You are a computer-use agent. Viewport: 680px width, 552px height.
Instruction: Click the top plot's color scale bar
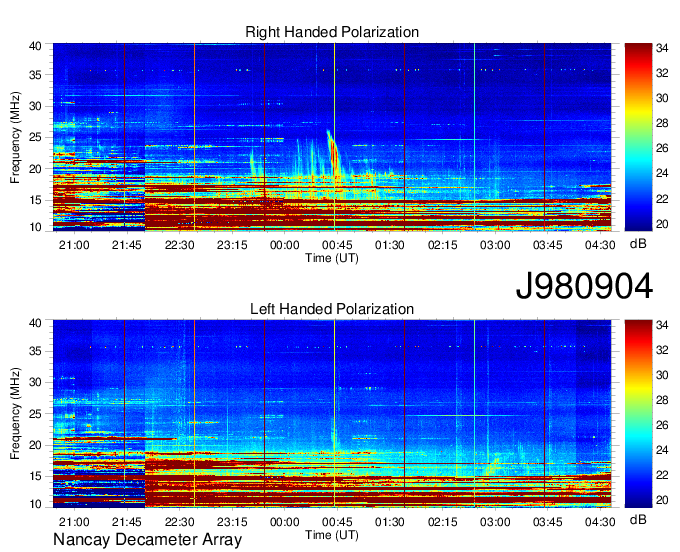tap(638, 137)
